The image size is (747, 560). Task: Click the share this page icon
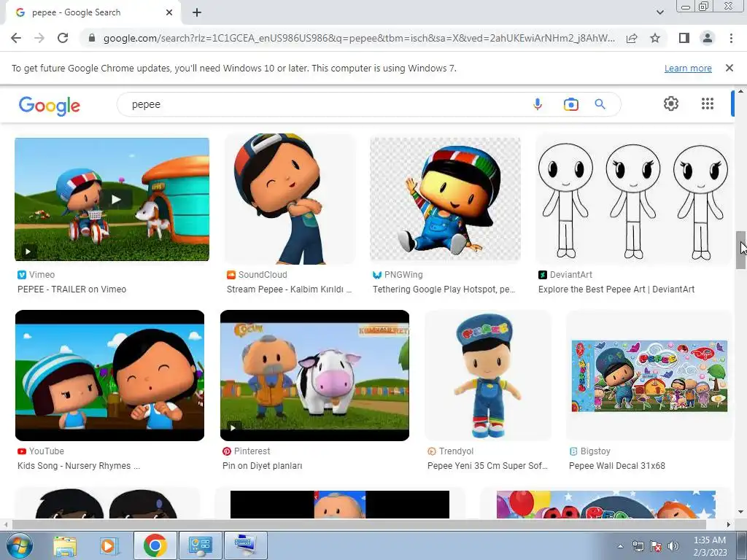pos(632,38)
